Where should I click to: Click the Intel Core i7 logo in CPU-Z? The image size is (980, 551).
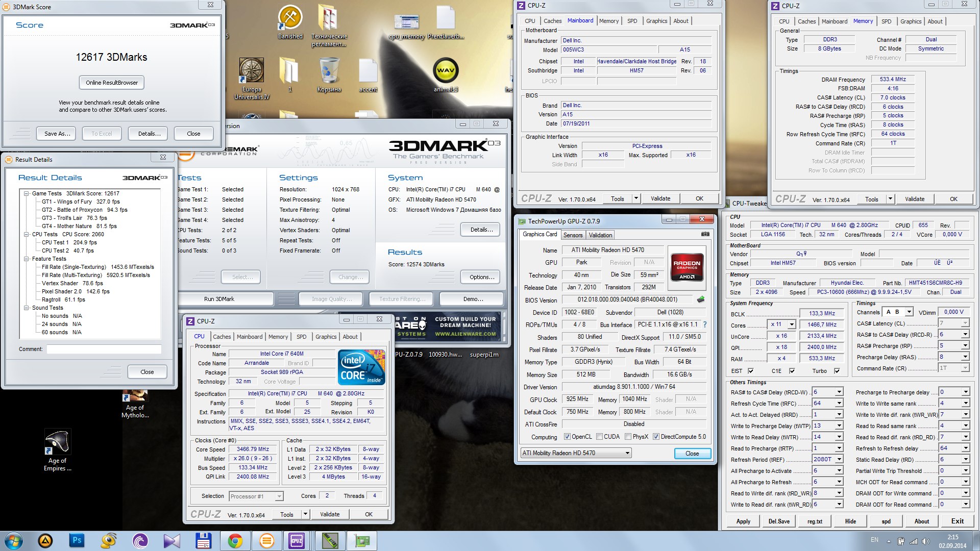[x=361, y=367]
